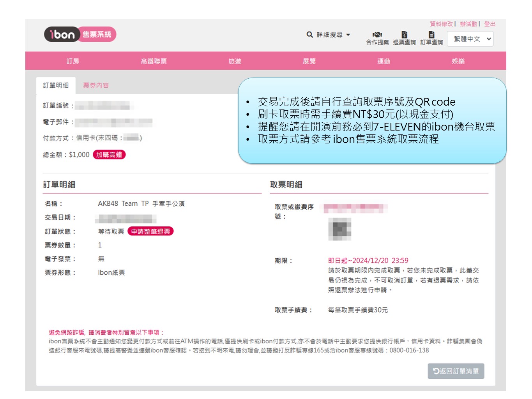Expand the 詳細搜尋 dropdown arrow
Image resolution: width=532 pixels, height=399 pixels.
348,35
